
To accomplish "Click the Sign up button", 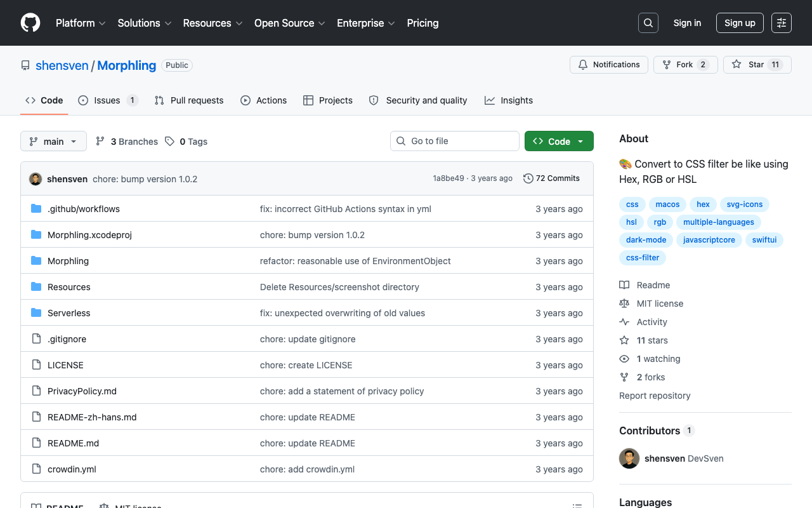I will [740, 23].
